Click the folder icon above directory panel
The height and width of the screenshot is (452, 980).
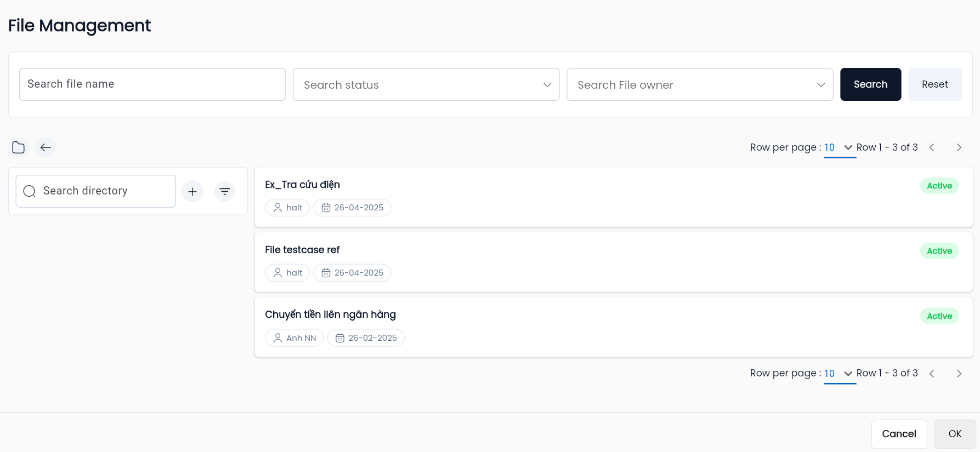coord(18,147)
